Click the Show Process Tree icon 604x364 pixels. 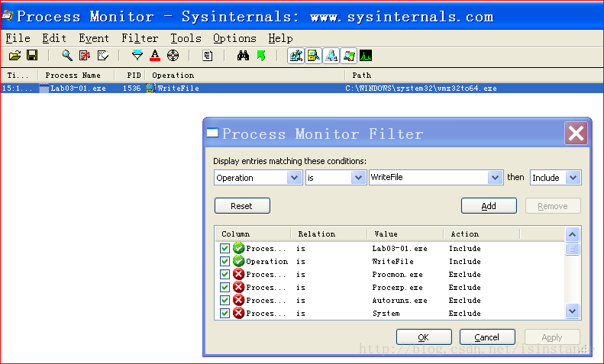click(208, 56)
